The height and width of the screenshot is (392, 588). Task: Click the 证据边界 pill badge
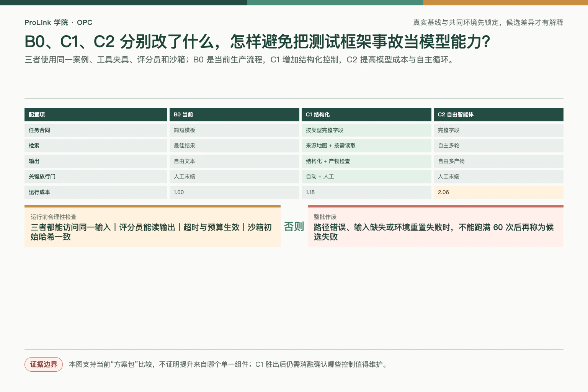click(x=44, y=364)
